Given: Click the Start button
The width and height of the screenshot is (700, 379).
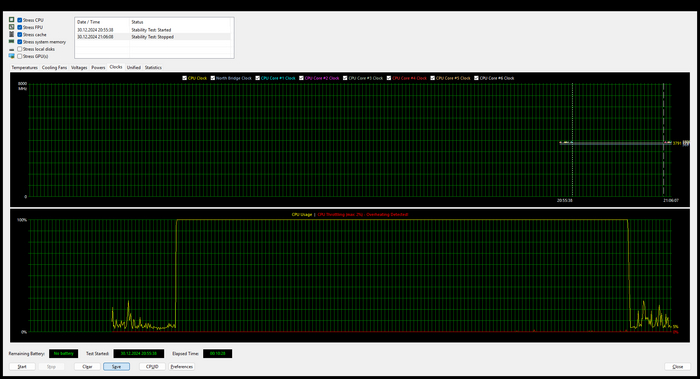Looking at the screenshot, I should coord(22,367).
